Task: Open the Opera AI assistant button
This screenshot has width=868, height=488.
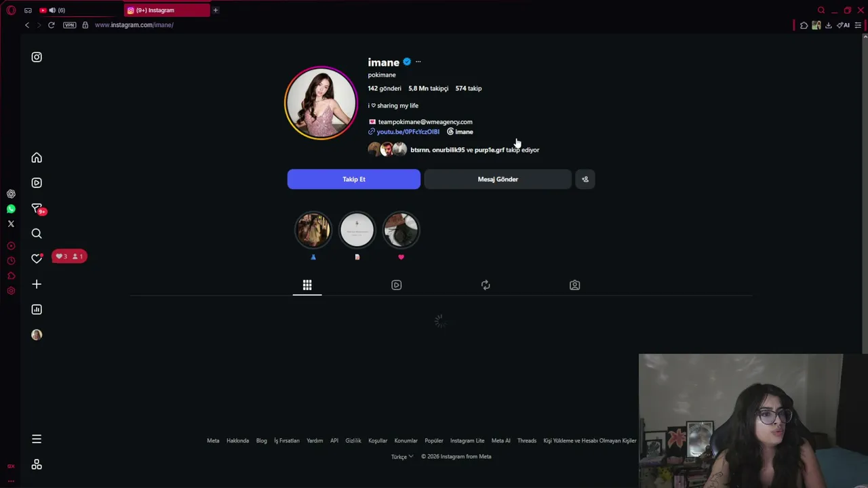Action: [x=843, y=25]
